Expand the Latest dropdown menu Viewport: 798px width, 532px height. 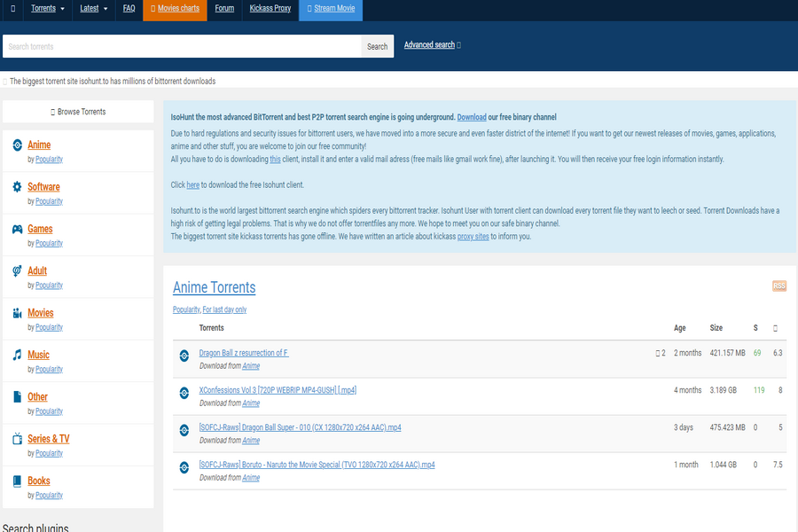94,8
